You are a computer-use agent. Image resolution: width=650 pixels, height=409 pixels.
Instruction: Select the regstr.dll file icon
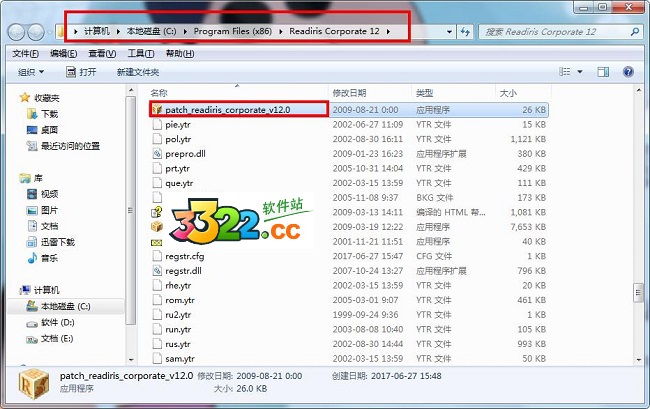coord(157,271)
